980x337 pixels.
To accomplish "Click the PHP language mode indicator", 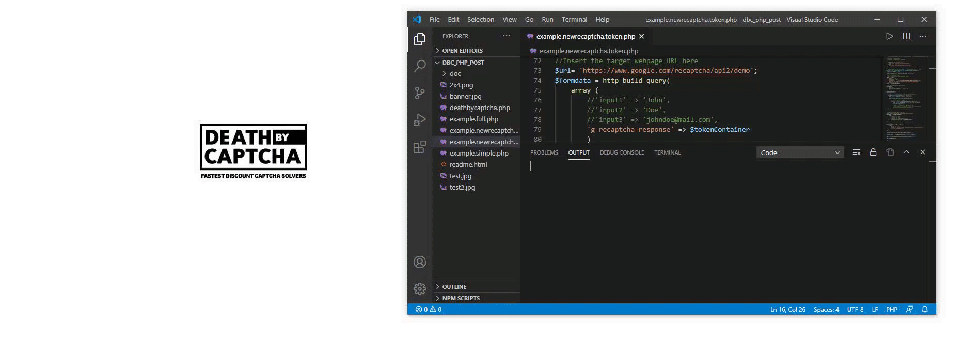I will 891,310.
